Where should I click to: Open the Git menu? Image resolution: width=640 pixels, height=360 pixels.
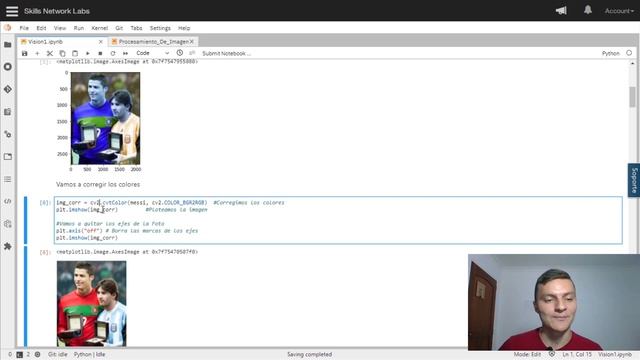coord(119,28)
